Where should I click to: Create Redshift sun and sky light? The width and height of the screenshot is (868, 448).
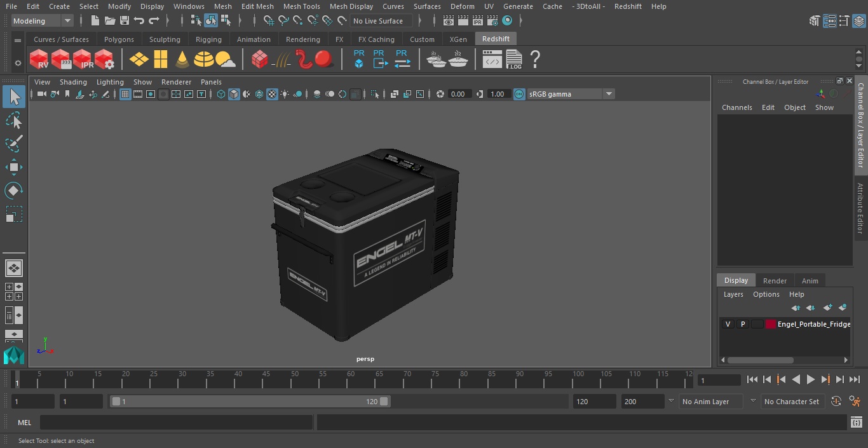click(225, 59)
